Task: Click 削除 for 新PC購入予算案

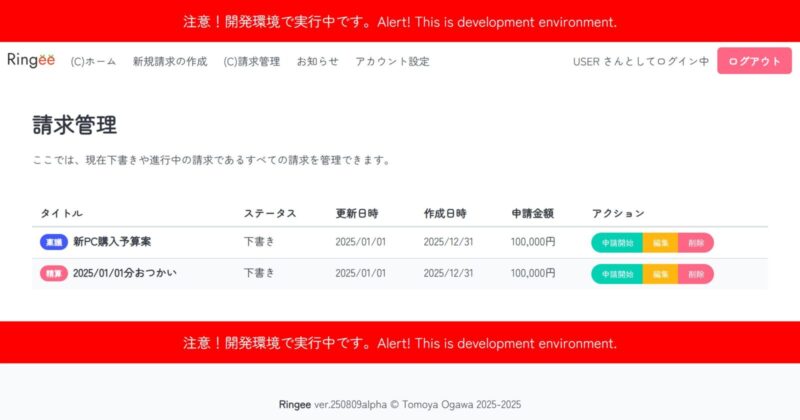Action: coord(696,242)
